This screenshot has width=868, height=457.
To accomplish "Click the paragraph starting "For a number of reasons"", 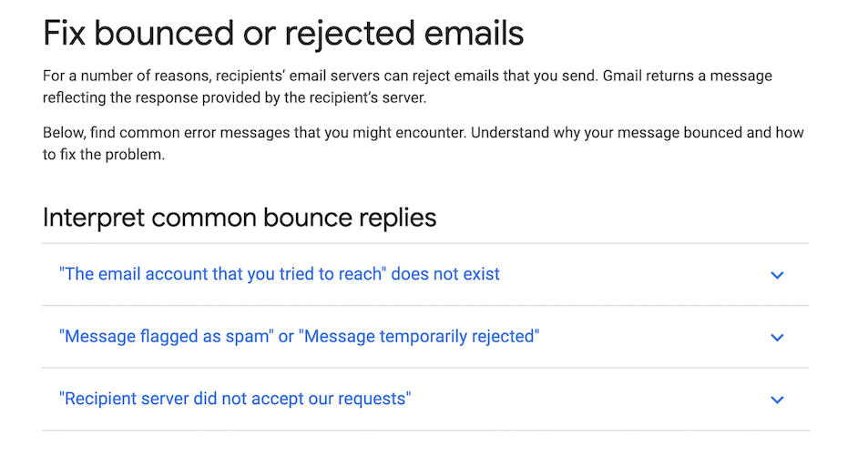I will [x=407, y=86].
